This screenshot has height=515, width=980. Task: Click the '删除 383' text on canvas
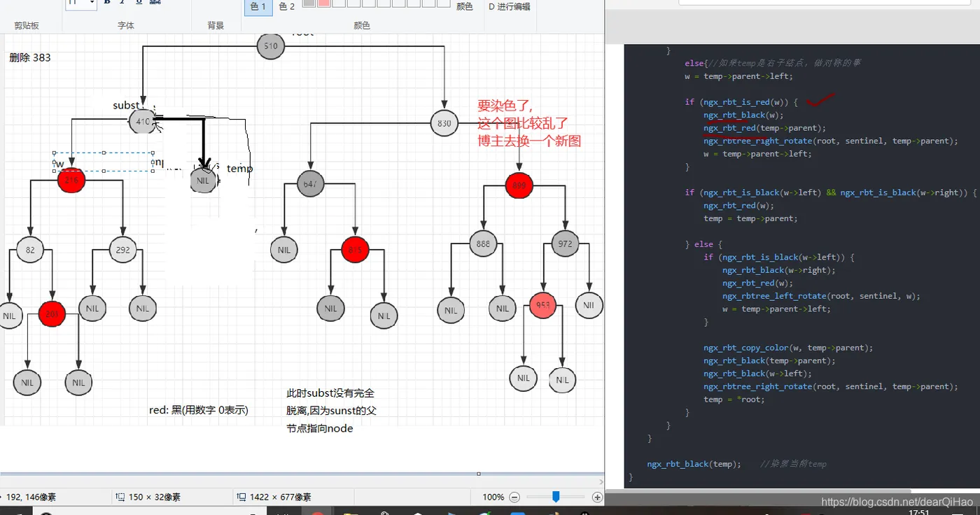(30, 57)
